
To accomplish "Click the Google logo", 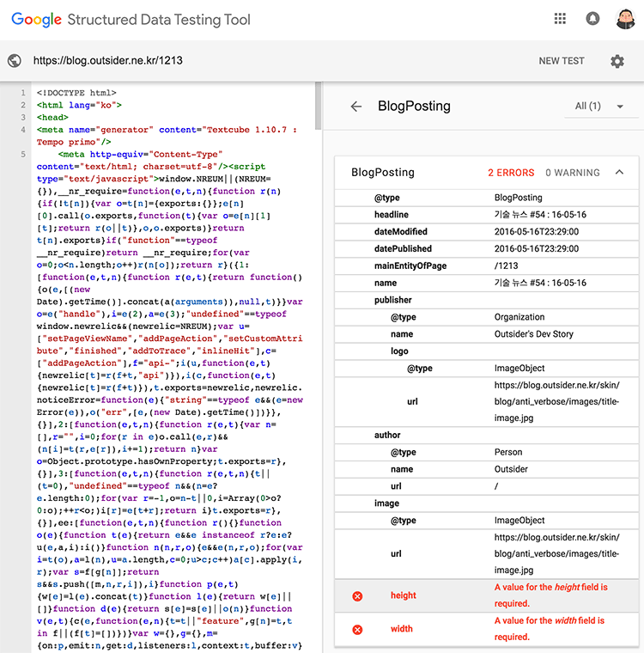I will (37, 20).
